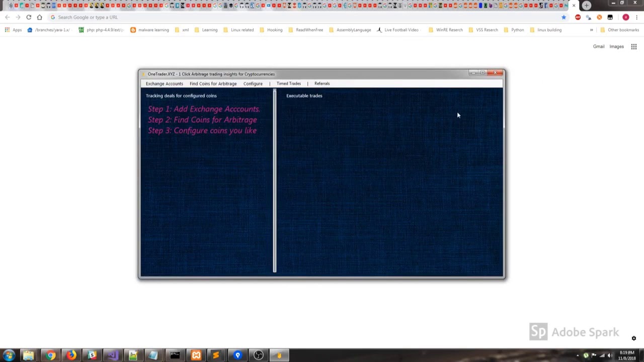Expand the WinRE Reserch bookmarks folder
The height and width of the screenshot is (362, 644).
pyautogui.click(x=445, y=30)
